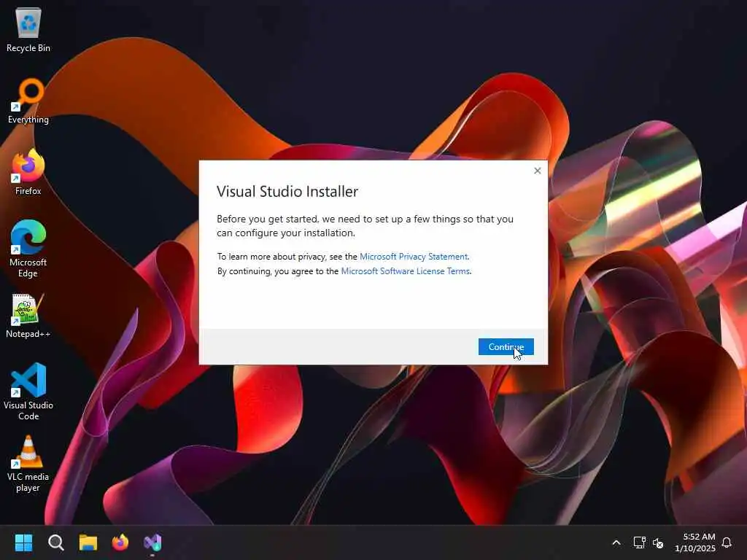747x560 pixels.
Task: Select the Everything desktop shortcut
Action: pos(28,101)
